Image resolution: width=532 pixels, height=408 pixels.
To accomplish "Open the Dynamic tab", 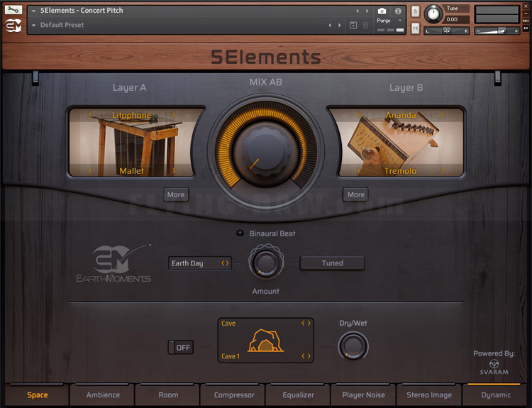I will pos(495,395).
